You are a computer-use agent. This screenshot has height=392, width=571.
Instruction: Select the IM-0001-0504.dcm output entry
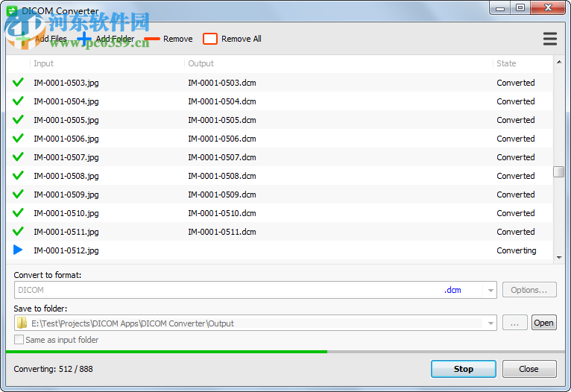pyautogui.click(x=222, y=101)
